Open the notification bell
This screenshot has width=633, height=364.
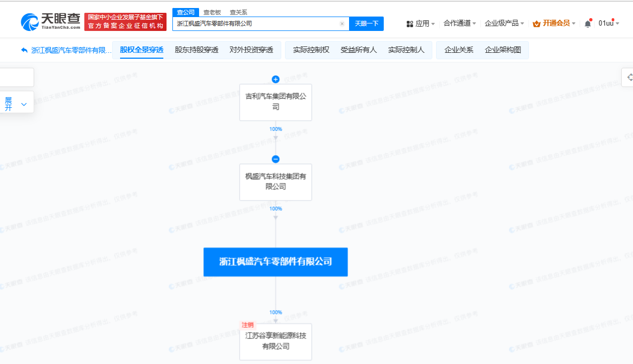(588, 23)
